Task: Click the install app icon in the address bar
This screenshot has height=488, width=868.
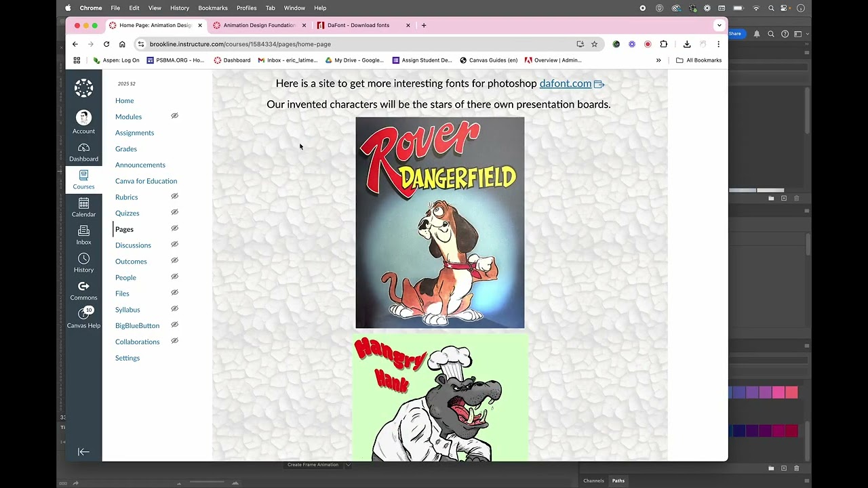Action: tap(580, 44)
